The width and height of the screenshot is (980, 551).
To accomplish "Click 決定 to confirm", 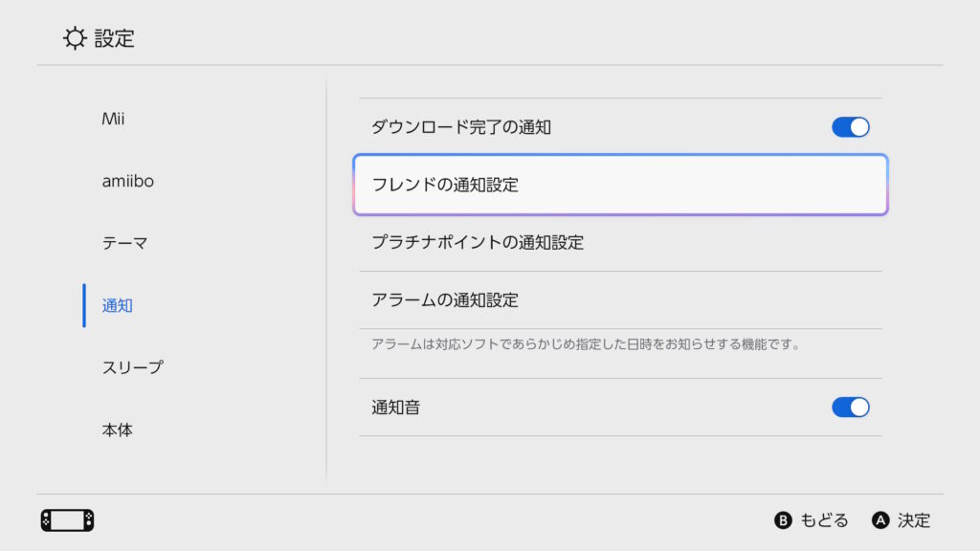I will coord(914,520).
